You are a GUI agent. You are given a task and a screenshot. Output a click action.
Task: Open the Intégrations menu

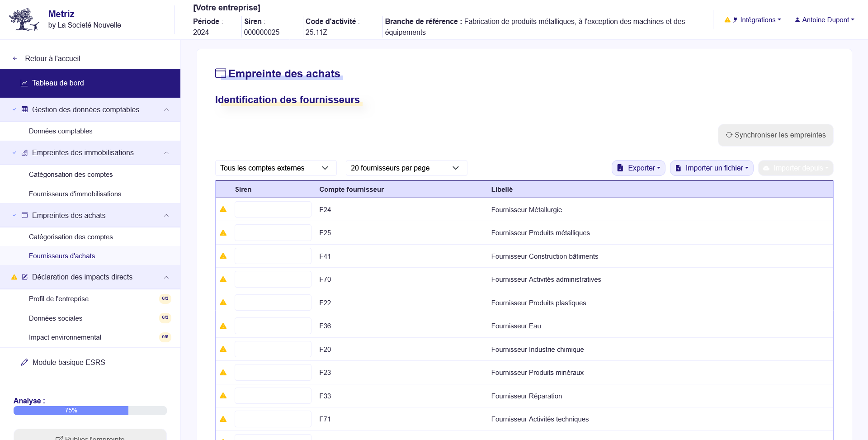click(759, 19)
